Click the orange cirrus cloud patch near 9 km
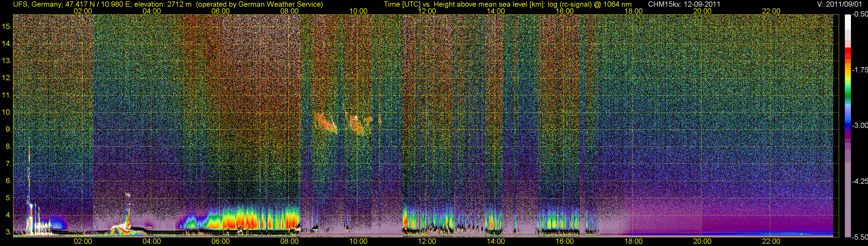 [x=325, y=123]
